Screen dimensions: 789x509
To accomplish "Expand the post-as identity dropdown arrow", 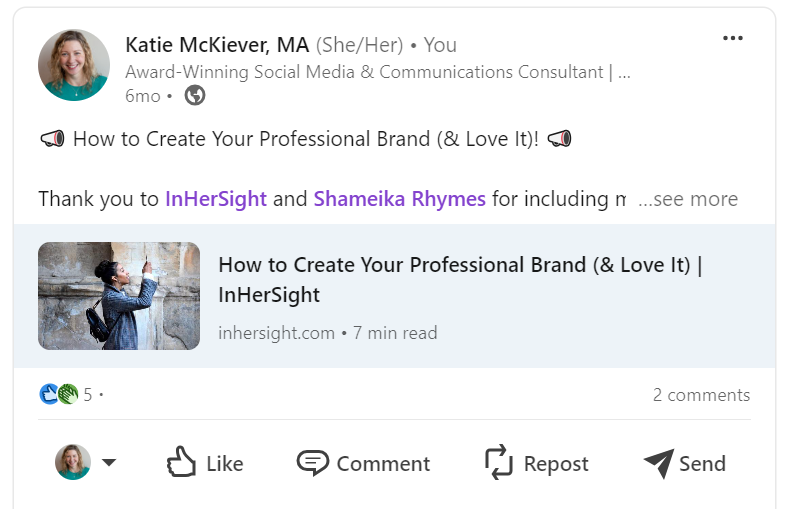I will click(x=109, y=463).
